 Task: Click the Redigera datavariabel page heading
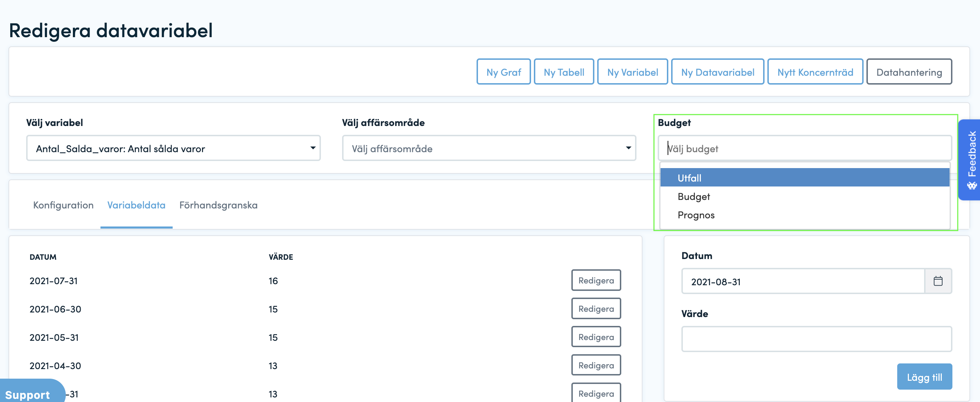[111, 30]
